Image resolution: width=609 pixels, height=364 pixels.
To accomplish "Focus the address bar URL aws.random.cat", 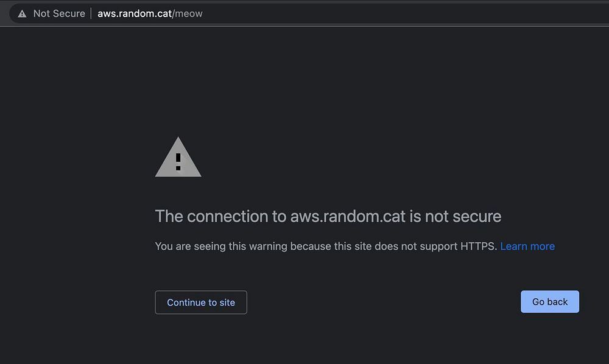I will (135, 13).
